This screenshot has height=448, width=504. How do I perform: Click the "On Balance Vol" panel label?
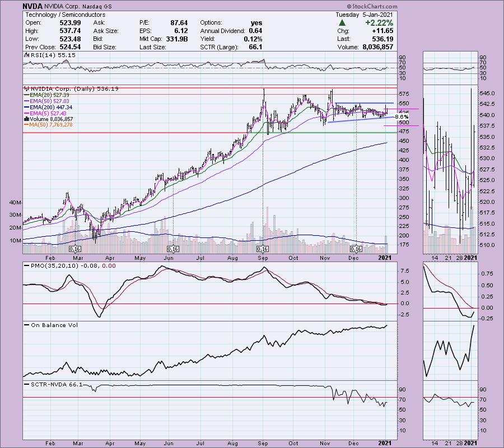click(54, 325)
